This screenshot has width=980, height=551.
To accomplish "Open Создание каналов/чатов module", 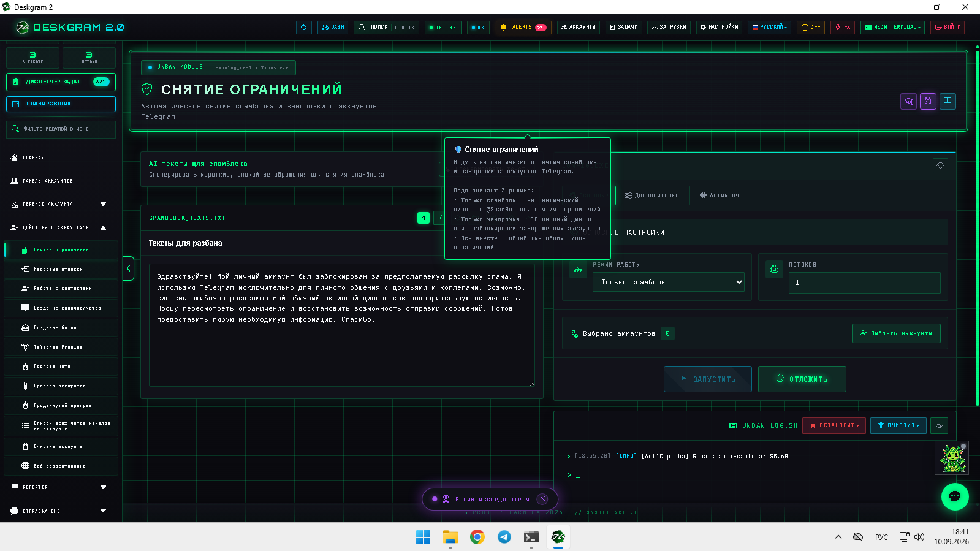I will 61,308.
